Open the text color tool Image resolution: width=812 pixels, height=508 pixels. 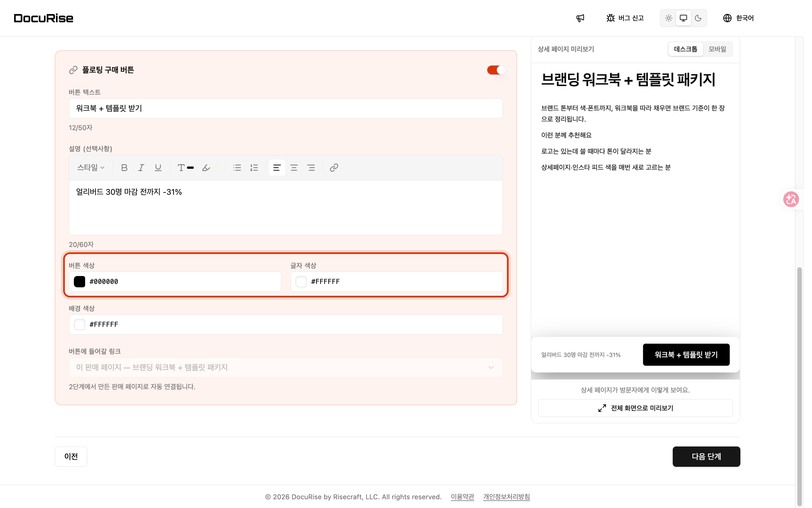tap(186, 168)
